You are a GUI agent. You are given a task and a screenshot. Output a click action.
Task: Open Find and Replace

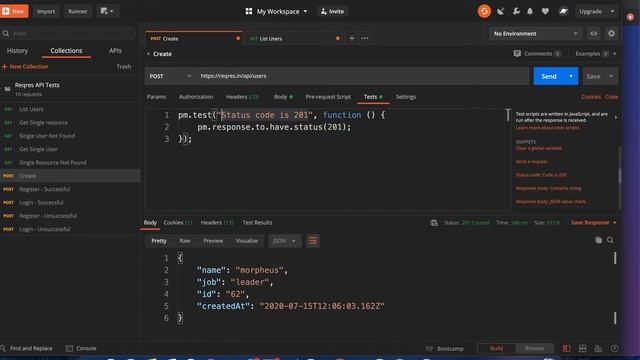27,348
